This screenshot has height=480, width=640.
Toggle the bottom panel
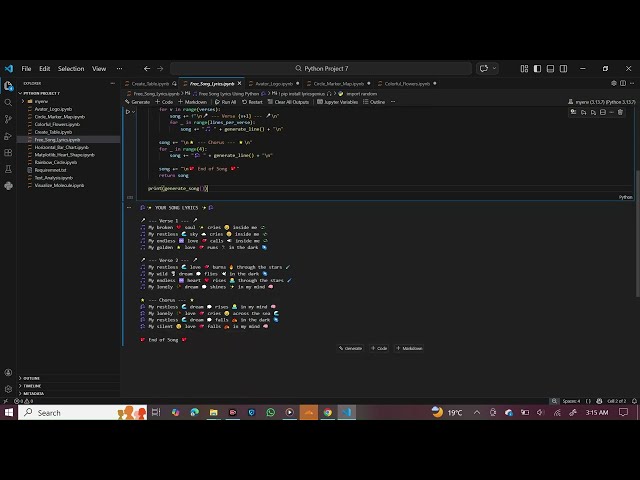point(550,69)
